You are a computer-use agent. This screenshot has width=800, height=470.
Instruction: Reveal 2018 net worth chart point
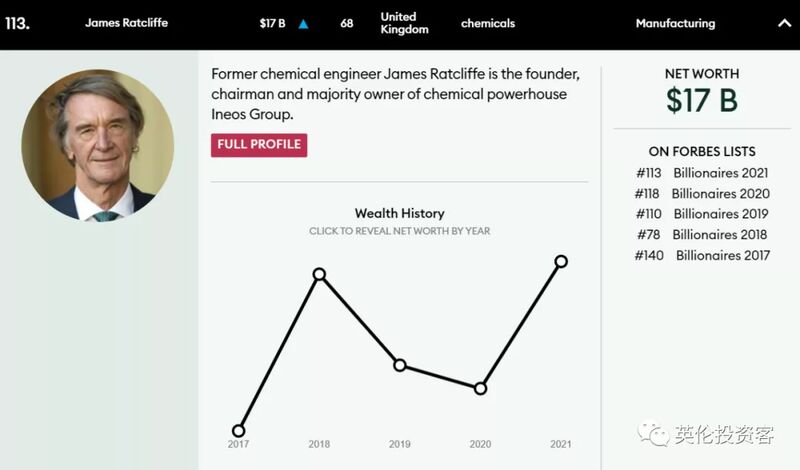pyautogui.click(x=319, y=274)
